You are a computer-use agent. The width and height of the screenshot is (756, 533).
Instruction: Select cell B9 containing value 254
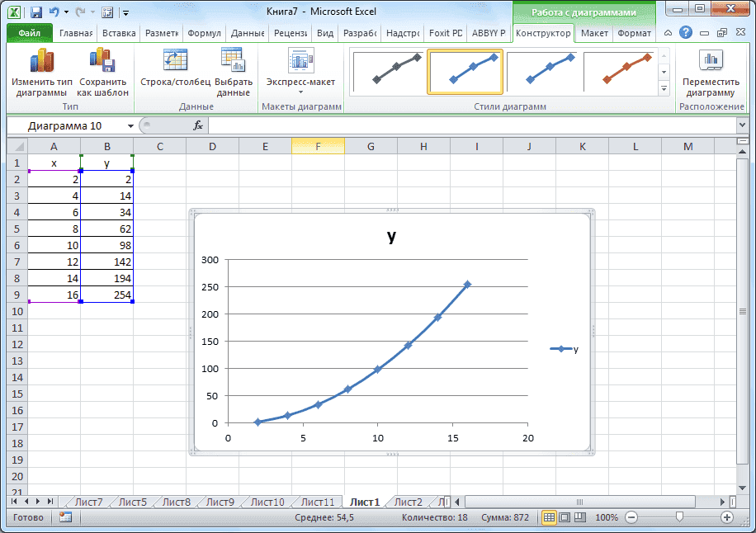pos(107,295)
